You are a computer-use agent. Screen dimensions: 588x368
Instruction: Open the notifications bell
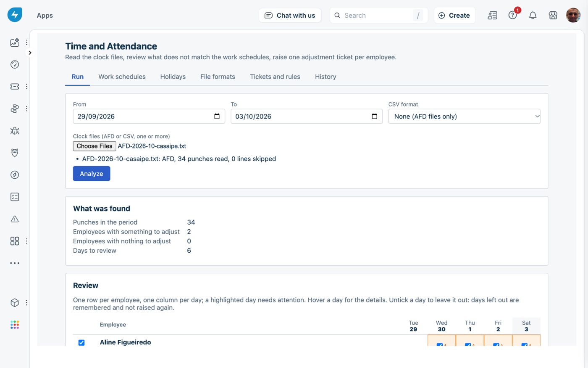(x=533, y=16)
